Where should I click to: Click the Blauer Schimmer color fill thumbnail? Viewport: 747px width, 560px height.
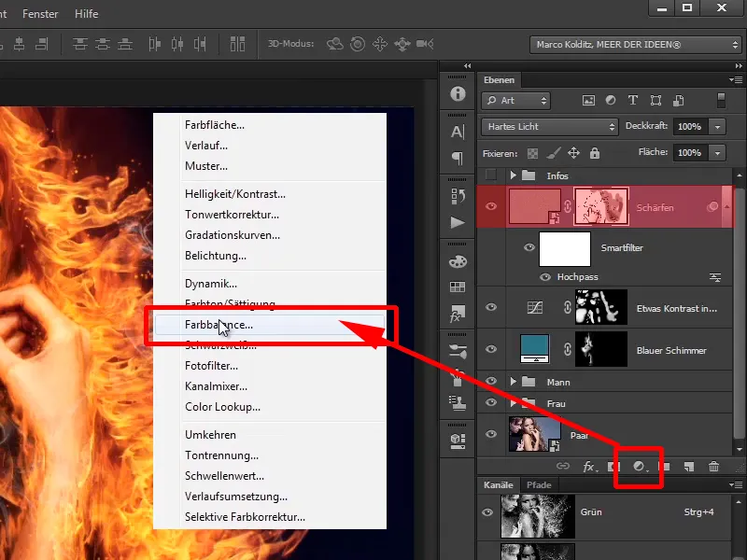[534, 349]
